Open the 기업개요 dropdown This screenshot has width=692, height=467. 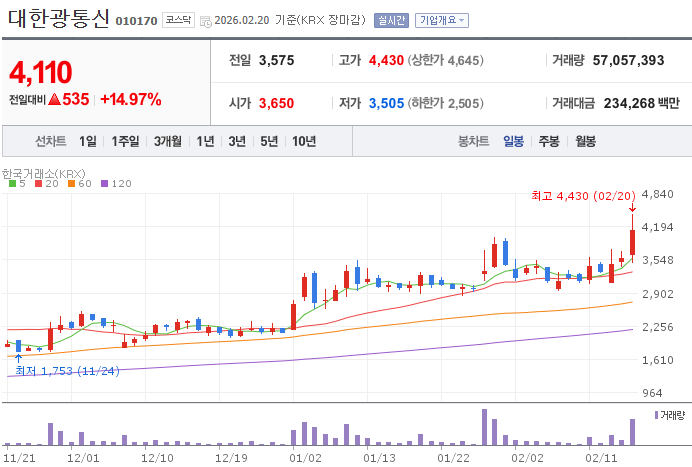point(442,20)
